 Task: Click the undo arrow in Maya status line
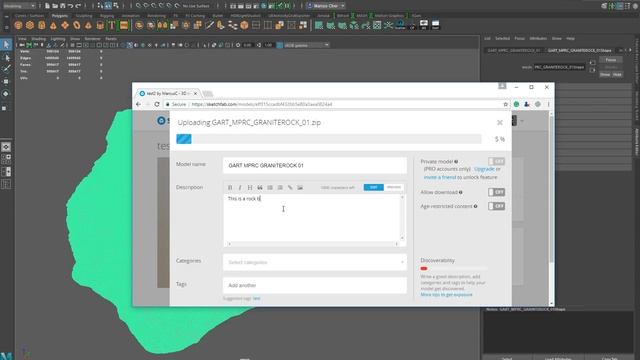pyautogui.click(x=70, y=6)
